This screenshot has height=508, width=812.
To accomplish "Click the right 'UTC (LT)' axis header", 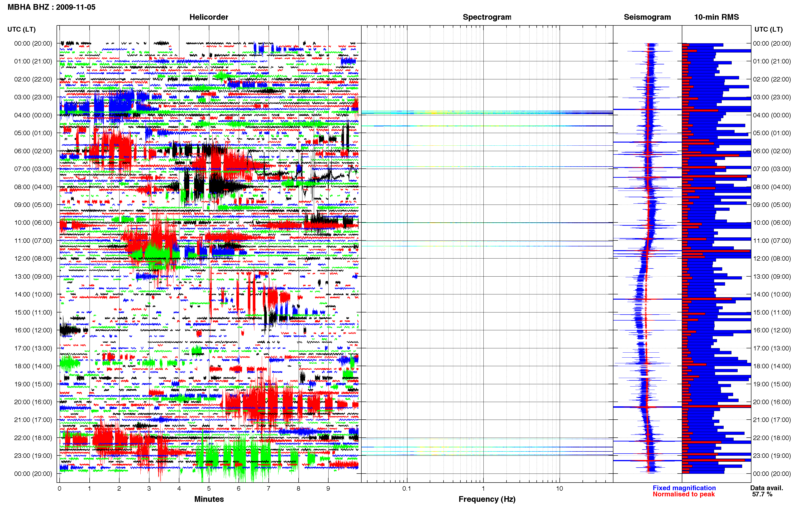I will (768, 29).
